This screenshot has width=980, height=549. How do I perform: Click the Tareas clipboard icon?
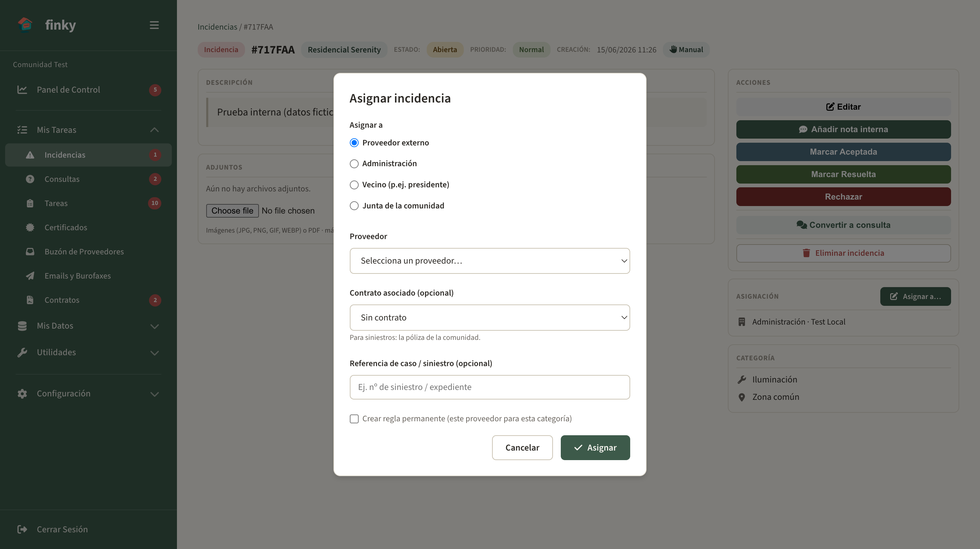point(30,203)
